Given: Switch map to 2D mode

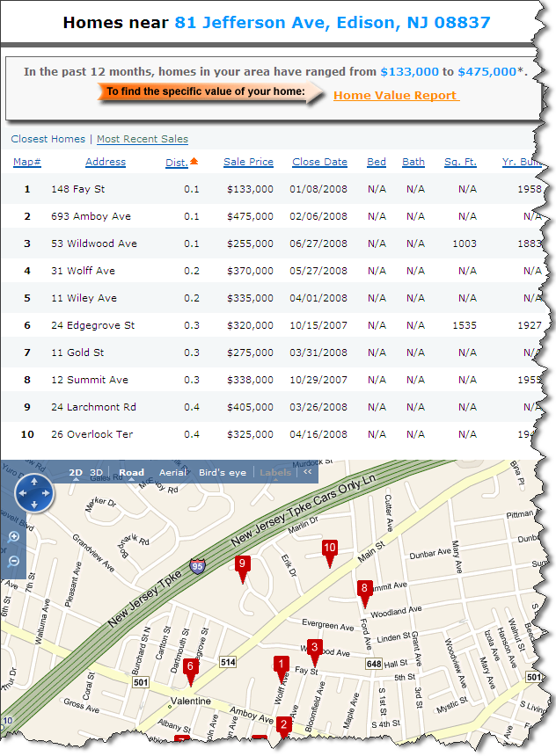Looking at the screenshot, I should 76,473.
